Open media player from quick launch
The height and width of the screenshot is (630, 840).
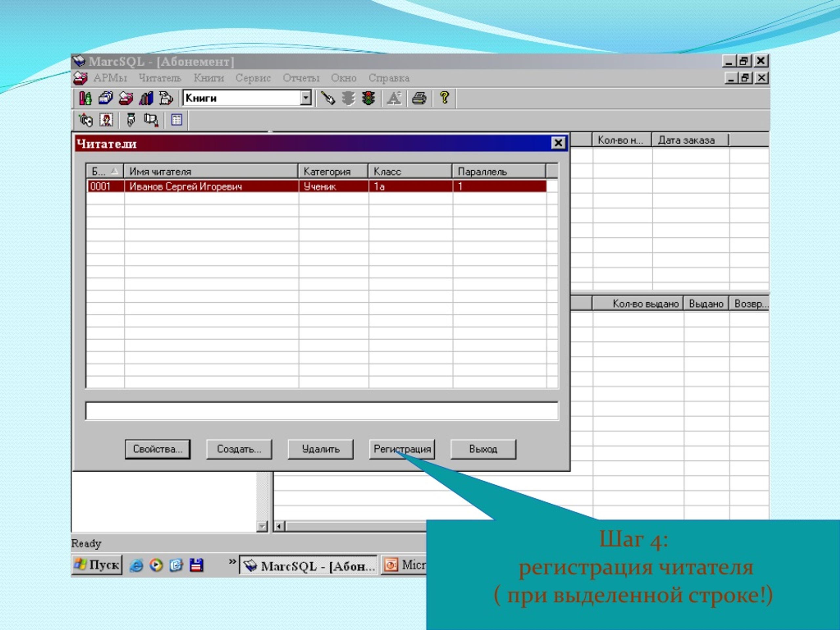[x=156, y=565]
